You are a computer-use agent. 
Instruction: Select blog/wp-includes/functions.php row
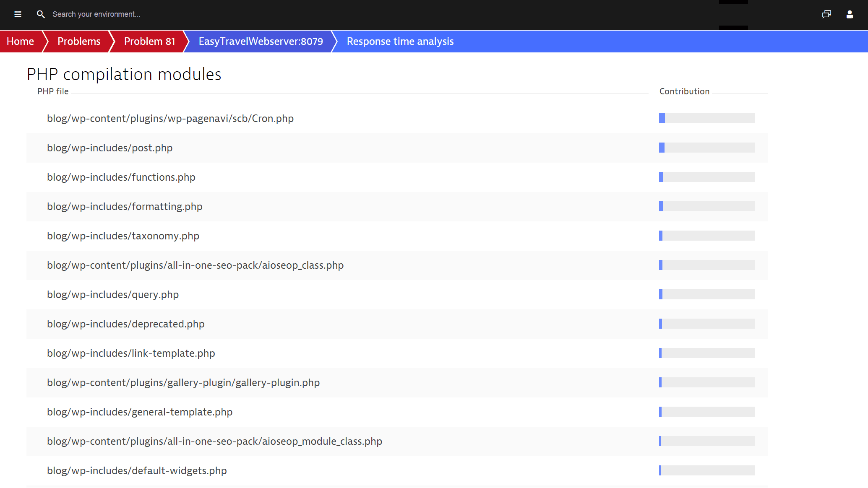click(397, 177)
